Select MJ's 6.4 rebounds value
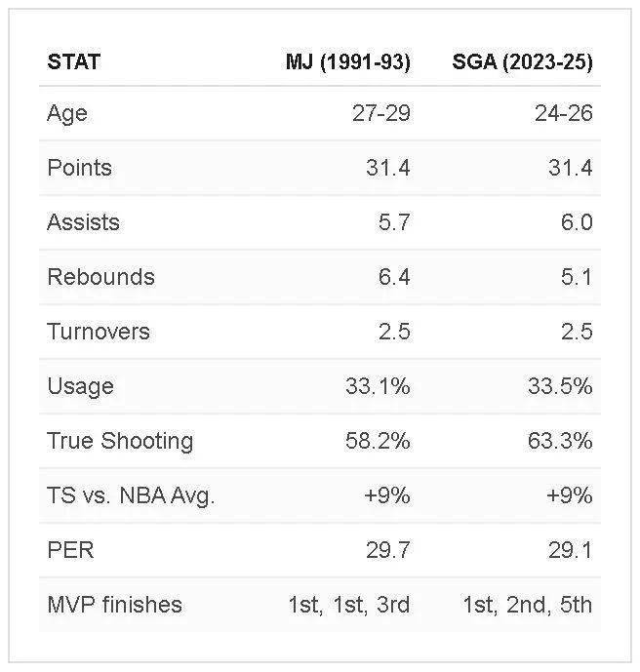The image size is (640, 672). pos(394,276)
